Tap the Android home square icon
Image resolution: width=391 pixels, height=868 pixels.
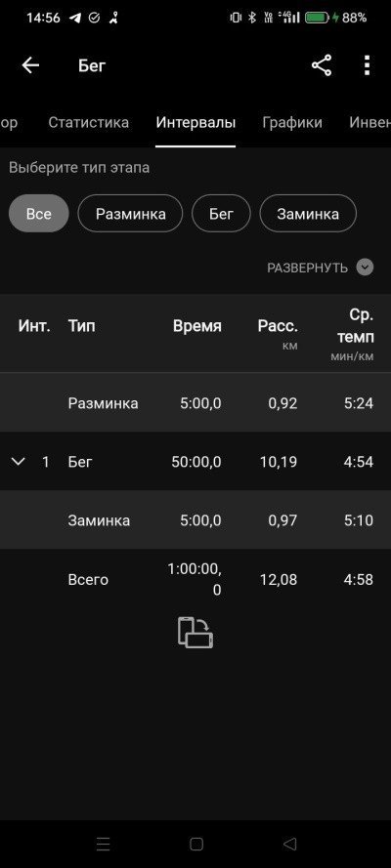tap(196, 844)
